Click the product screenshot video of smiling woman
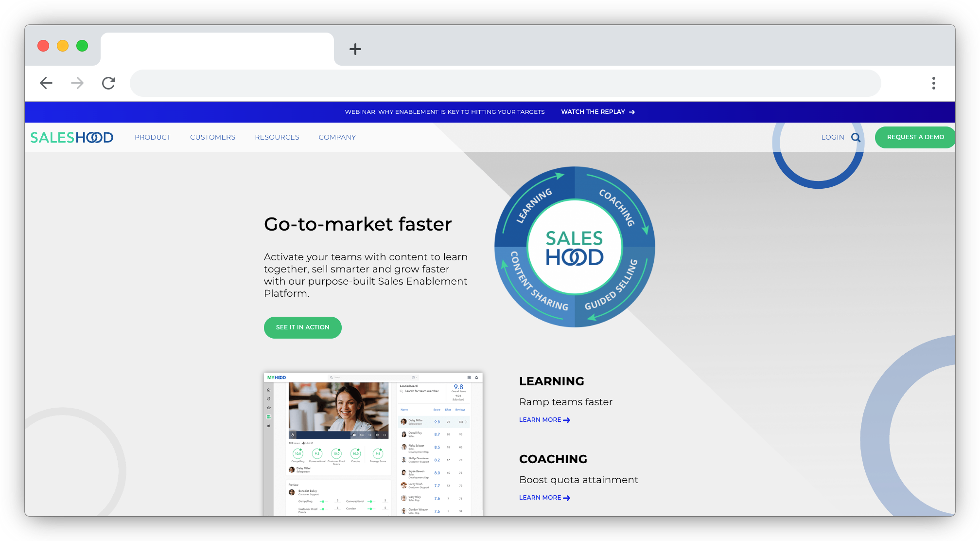Viewport: 980px width, 541px height. coord(338,410)
